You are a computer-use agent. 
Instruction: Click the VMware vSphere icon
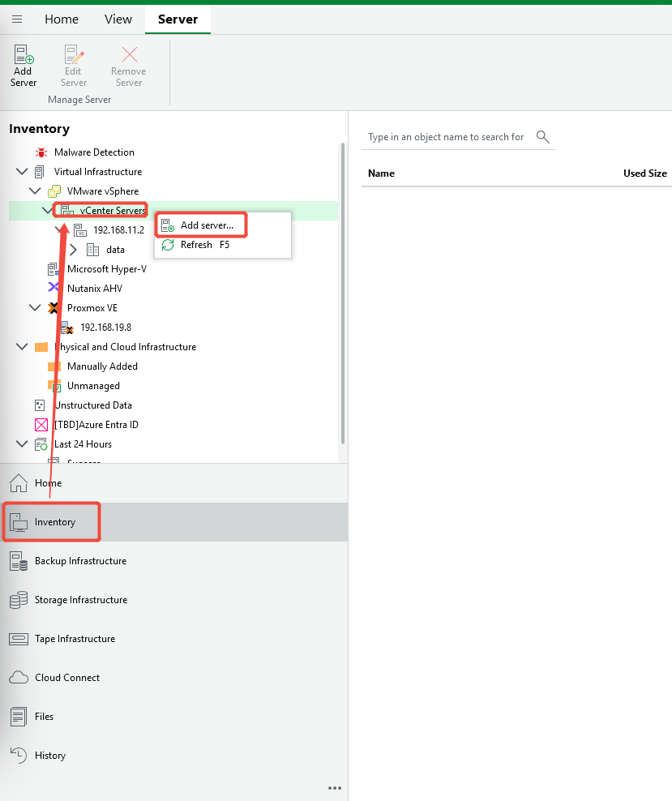(54, 191)
